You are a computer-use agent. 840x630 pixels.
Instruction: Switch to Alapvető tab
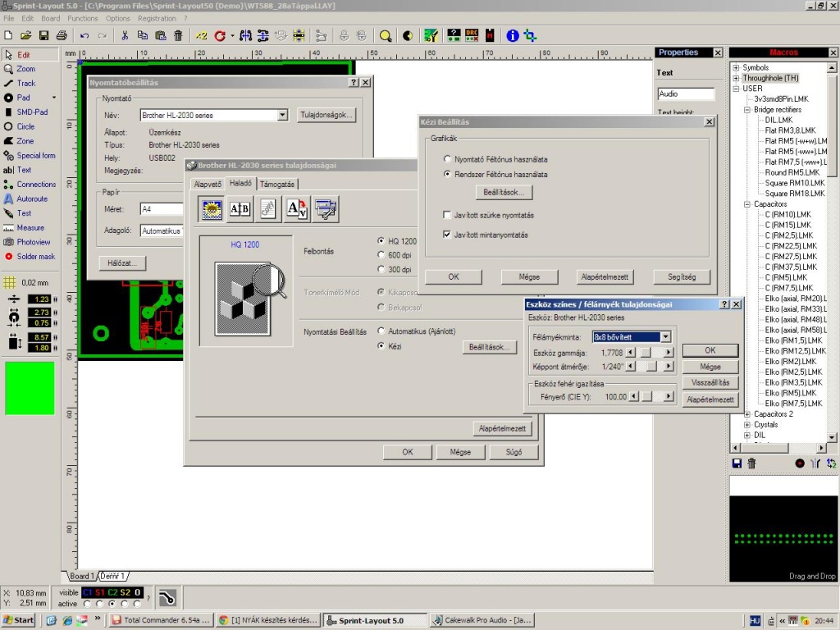click(208, 185)
